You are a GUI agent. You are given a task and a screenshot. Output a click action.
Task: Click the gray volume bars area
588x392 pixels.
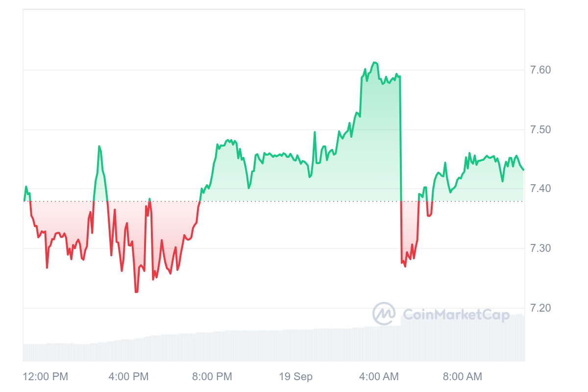(x=273, y=343)
